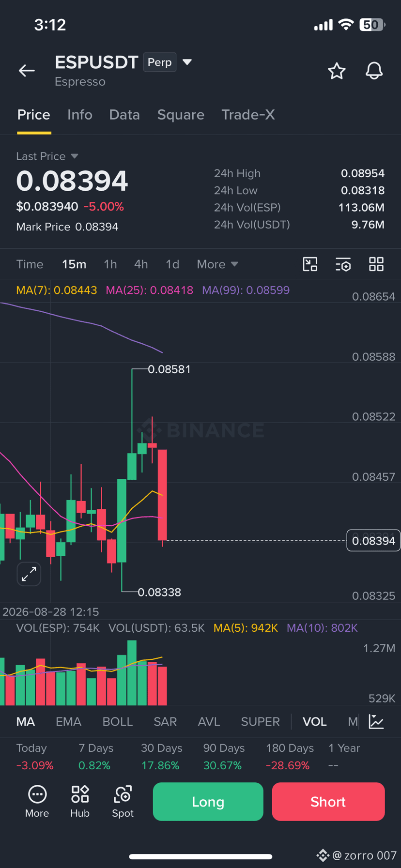Tap the home indicator bar at bottom
This screenshot has width=401, height=868.
(x=200, y=856)
